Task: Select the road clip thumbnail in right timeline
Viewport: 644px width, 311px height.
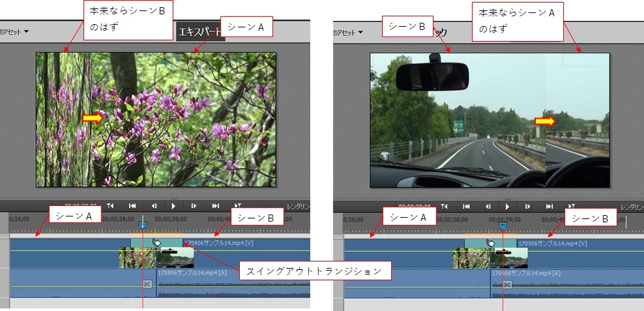Action: click(509, 258)
